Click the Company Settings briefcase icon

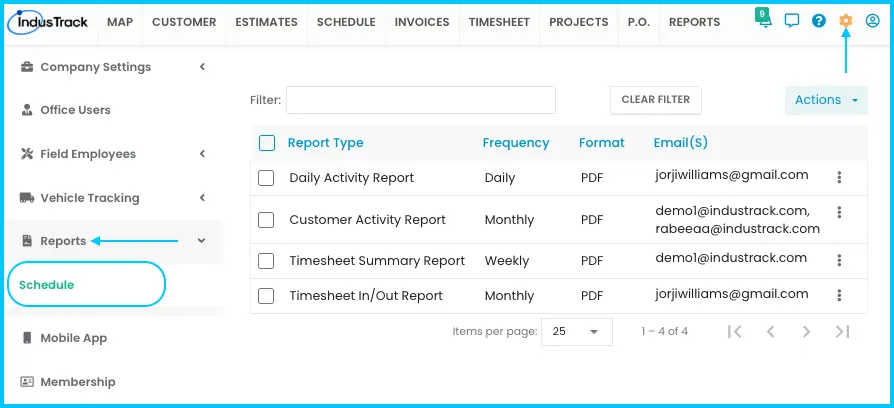(27, 67)
